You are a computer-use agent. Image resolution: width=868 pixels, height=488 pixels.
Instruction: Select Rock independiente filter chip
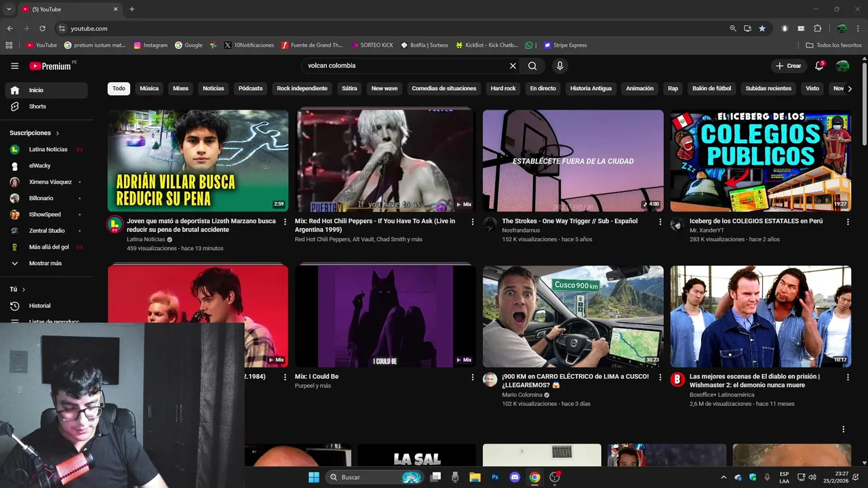pos(302,88)
